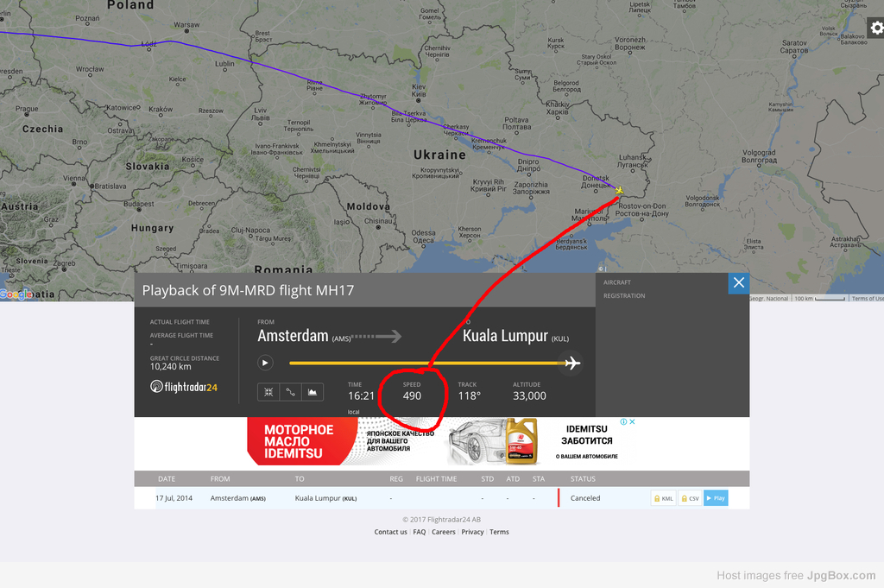This screenshot has width=884, height=588.
Task: Click the REGISTRATION label in side panel
Action: [624, 296]
